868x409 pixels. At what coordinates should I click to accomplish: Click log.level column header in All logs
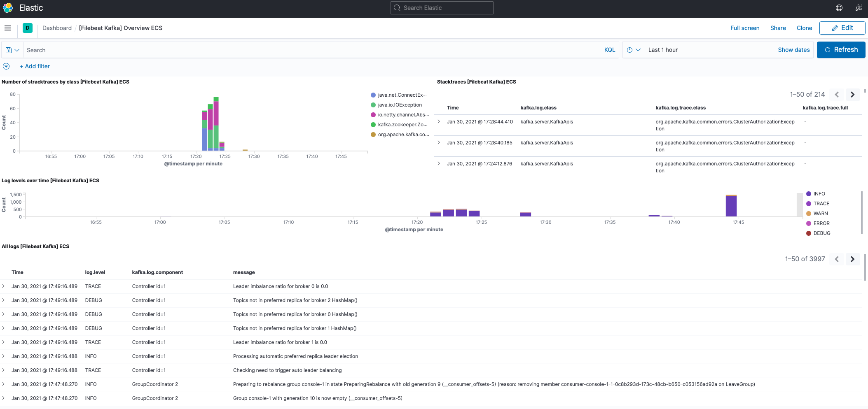tap(95, 272)
